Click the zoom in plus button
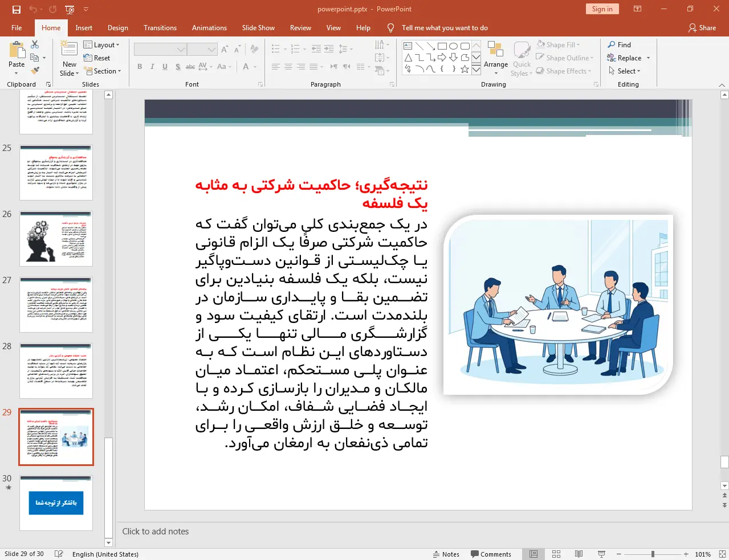This screenshot has width=729, height=560. click(686, 554)
